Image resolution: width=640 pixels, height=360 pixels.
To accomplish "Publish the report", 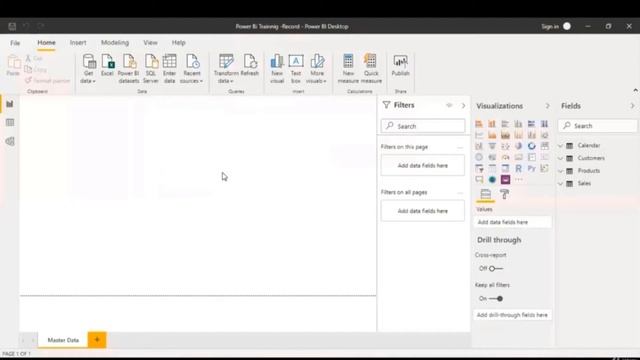I will (400, 65).
